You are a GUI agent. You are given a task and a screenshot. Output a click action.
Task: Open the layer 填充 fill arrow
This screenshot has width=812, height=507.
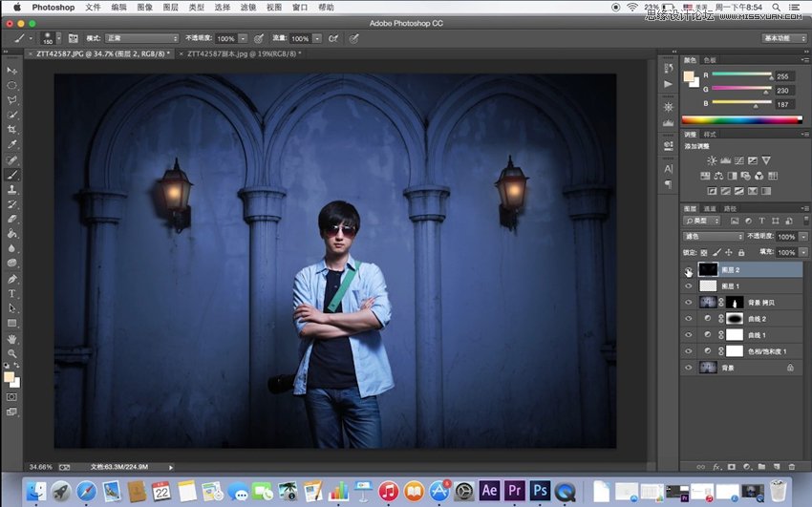point(803,252)
